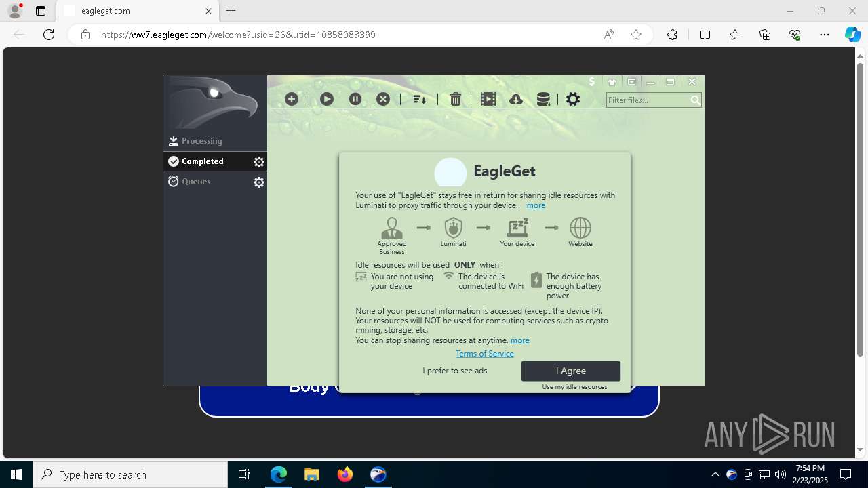The width and height of the screenshot is (868, 488).
Task: Click the database stack icon
Action: pos(543,99)
